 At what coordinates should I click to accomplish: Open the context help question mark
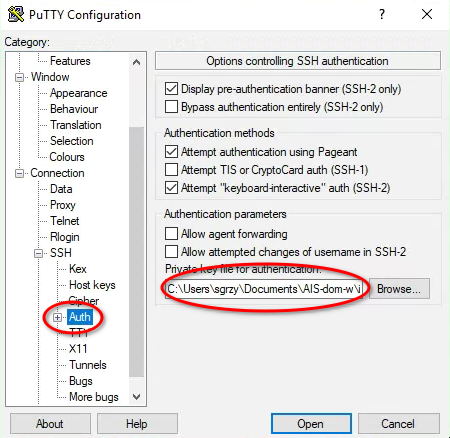click(x=382, y=14)
